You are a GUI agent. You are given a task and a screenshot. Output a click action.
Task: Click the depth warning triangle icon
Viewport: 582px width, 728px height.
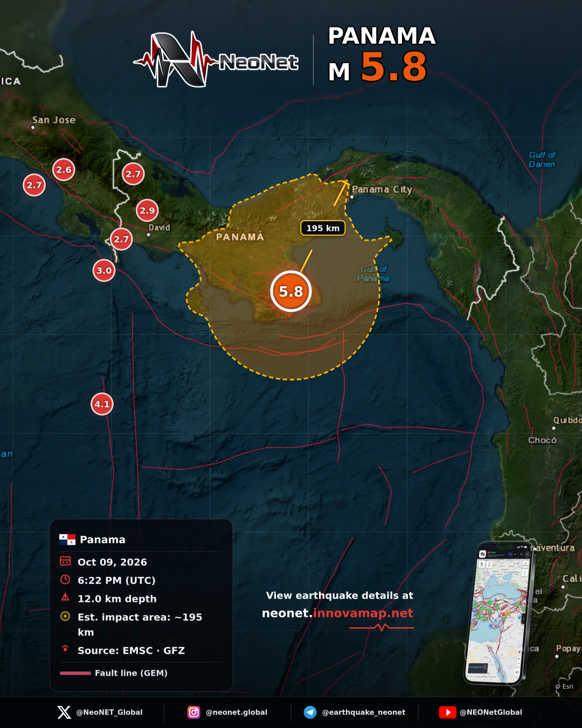[65, 597]
